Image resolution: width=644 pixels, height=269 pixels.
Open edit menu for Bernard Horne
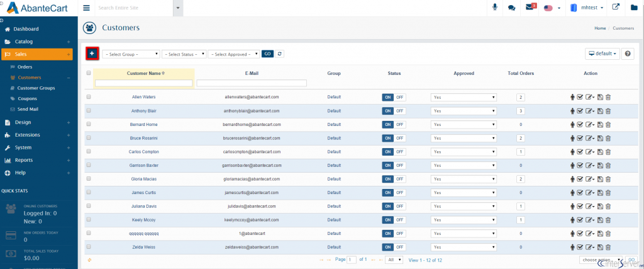pos(590,125)
